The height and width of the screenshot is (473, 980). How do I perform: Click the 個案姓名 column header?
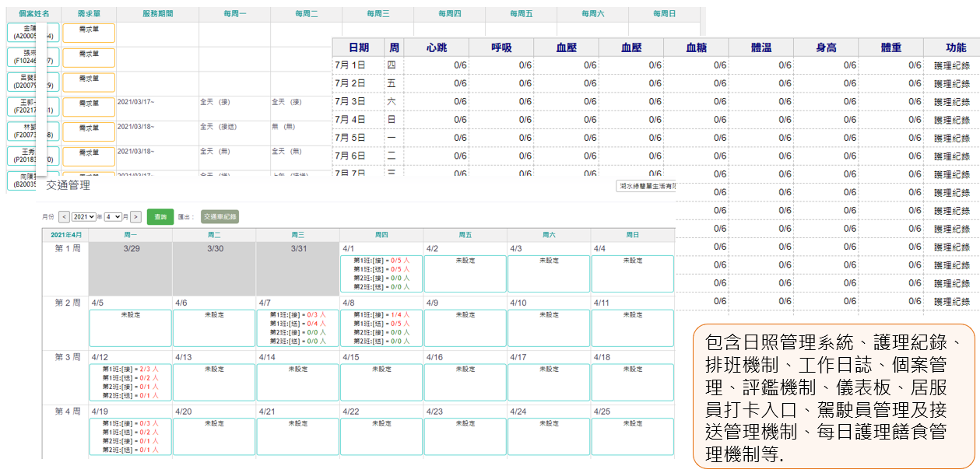click(33, 14)
